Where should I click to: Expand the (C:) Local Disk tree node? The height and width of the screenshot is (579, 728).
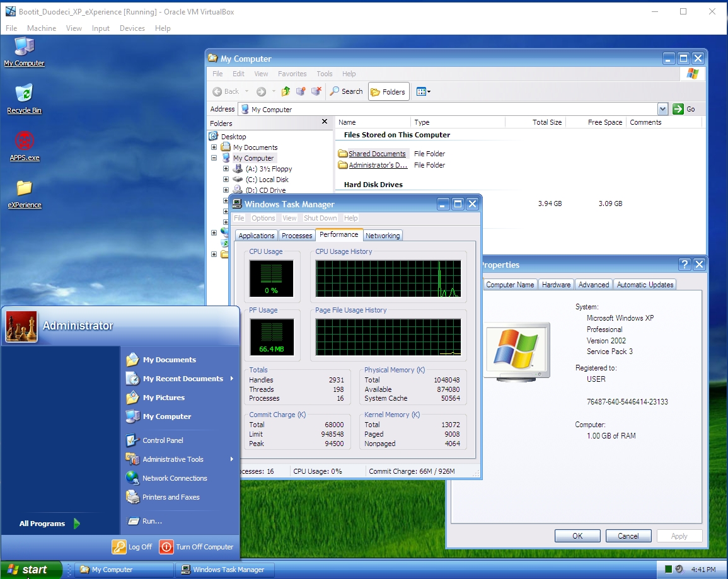click(x=226, y=179)
